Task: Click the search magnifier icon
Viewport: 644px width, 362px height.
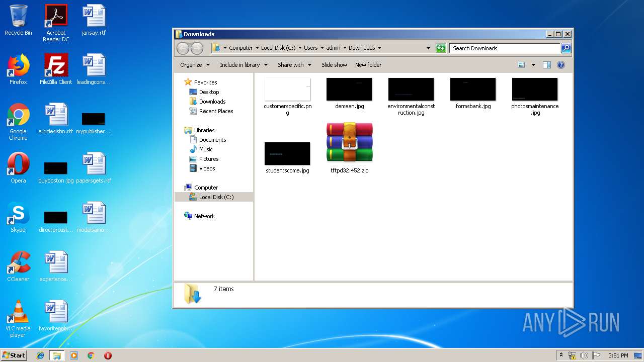Action: [x=566, y=48]
